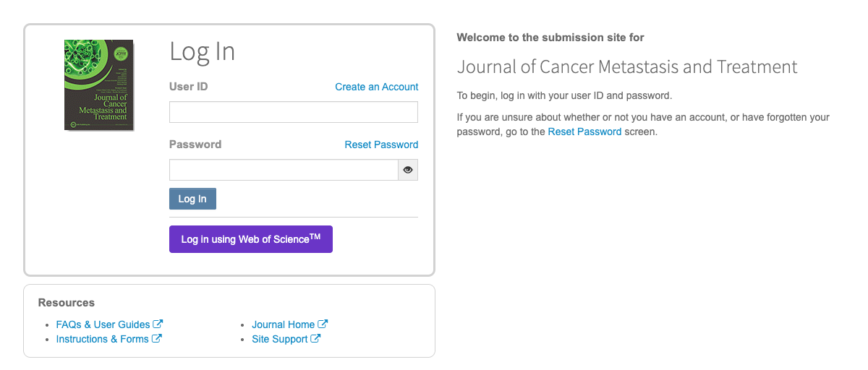Open the Instructions & Forms link

click(x=102, y=339)
